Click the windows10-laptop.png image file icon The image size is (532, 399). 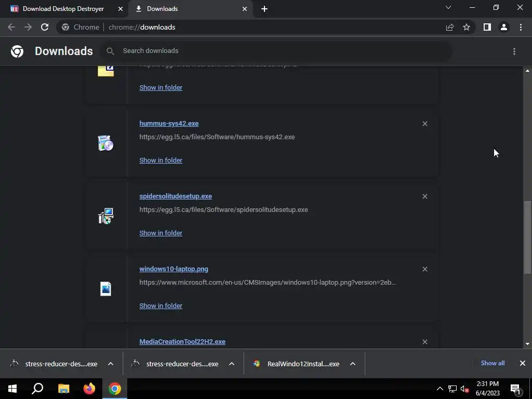[105, 289]
